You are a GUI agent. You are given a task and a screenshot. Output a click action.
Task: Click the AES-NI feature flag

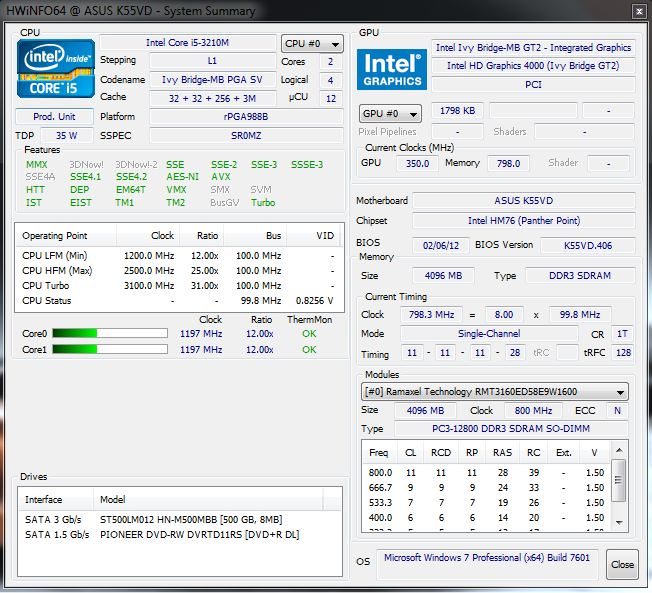point(183,177)
